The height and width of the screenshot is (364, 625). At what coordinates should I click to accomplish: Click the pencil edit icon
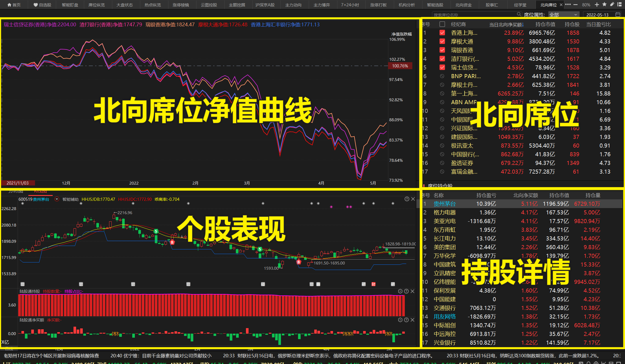612,5
